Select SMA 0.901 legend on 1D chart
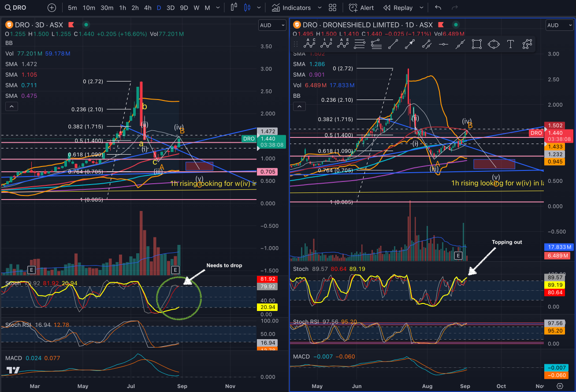This screenshot has width=576, height=392. pos(310,74)
